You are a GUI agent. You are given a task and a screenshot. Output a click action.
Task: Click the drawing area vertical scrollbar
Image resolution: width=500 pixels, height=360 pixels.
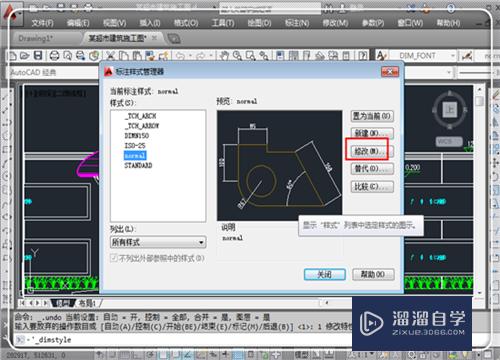(x=480, y=190)
